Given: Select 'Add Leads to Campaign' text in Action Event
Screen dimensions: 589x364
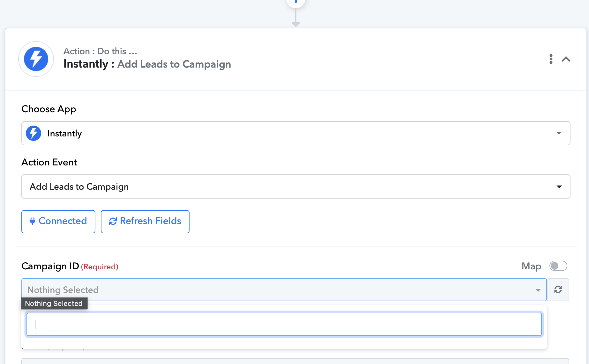Looking at the screenshot, I should click(79, 187).
